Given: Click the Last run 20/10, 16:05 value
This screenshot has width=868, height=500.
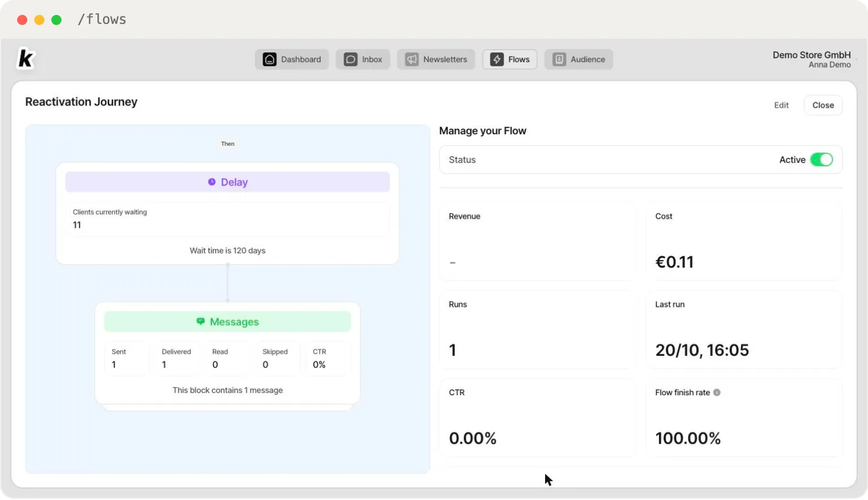Looking at the screenshot, I should point(702,350).
